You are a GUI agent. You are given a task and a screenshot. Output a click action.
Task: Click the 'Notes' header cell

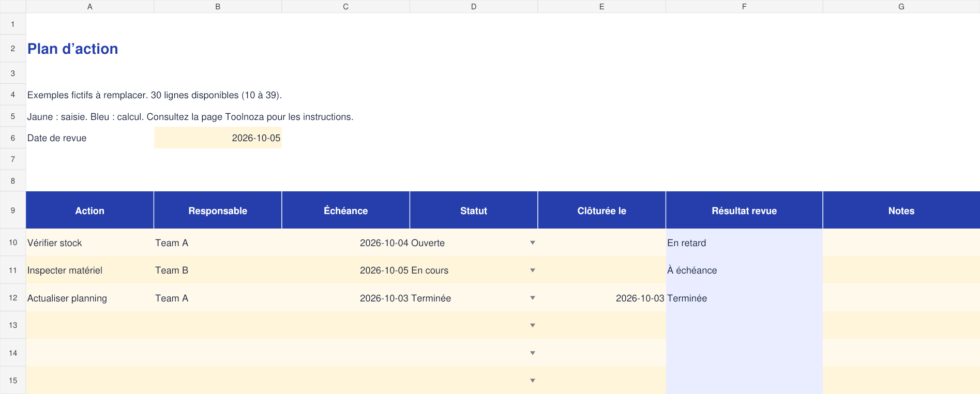[x=901, y=210]
